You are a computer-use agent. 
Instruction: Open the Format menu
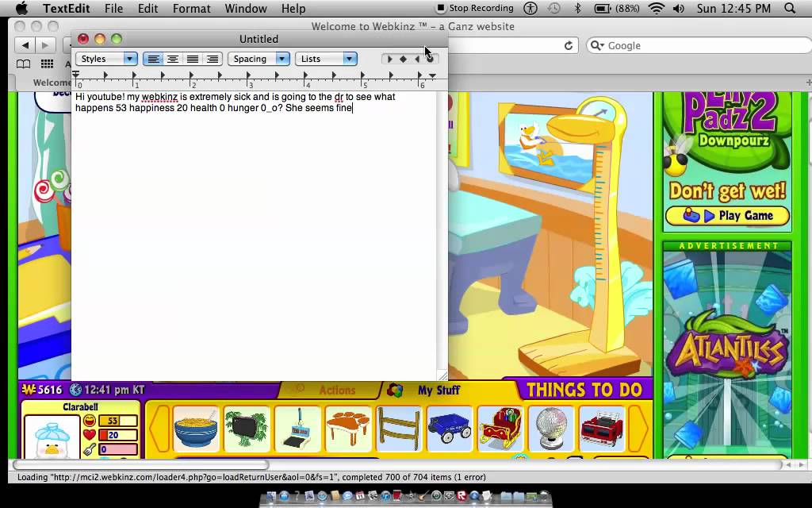point(192,8)
